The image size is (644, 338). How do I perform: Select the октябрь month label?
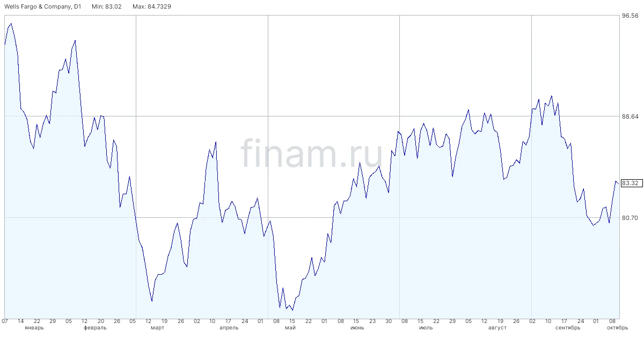(617, 327)
